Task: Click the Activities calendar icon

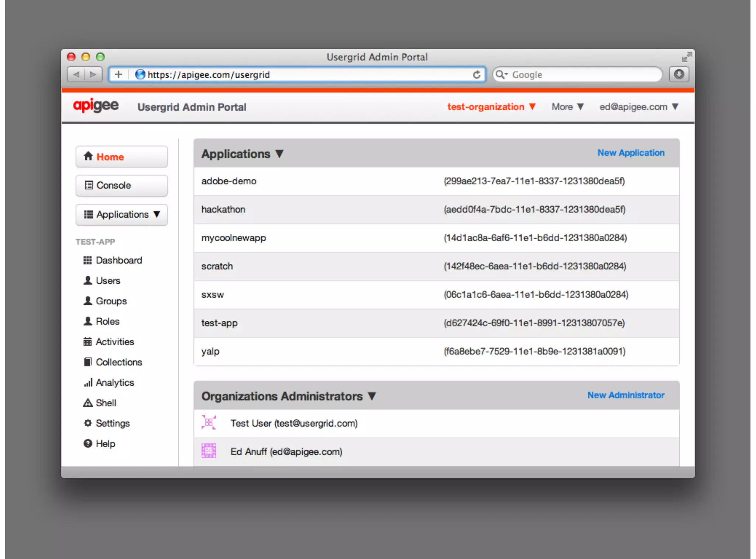Action: 87,342
